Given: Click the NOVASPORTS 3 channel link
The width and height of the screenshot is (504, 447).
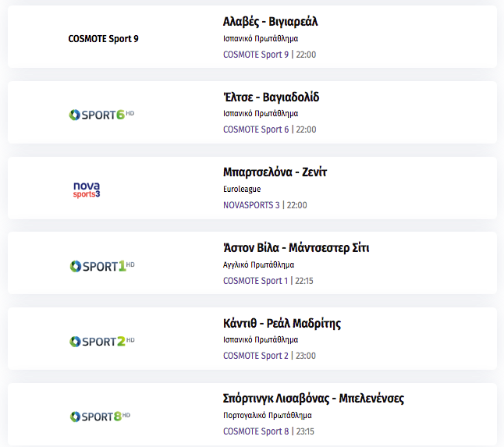Looking at the screenshot, I should (x=251, y=205).
